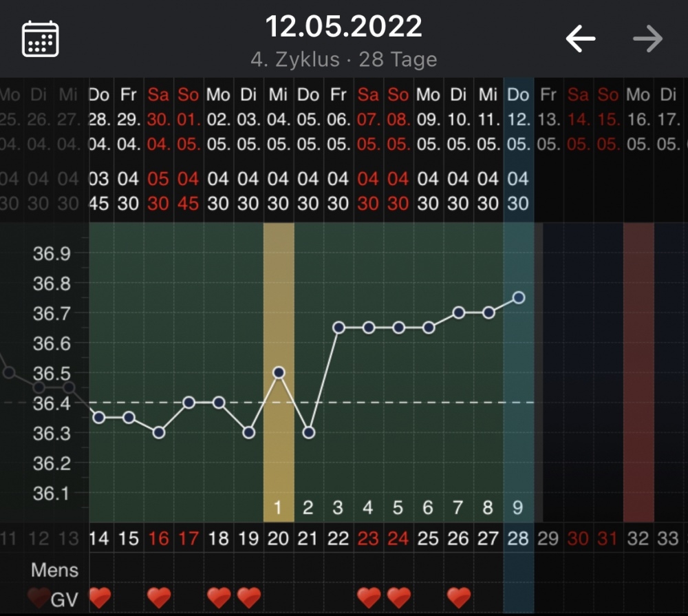Go to previous cycle with left arrow
This screenshot has width=688, height=616.
pos(580,39)
